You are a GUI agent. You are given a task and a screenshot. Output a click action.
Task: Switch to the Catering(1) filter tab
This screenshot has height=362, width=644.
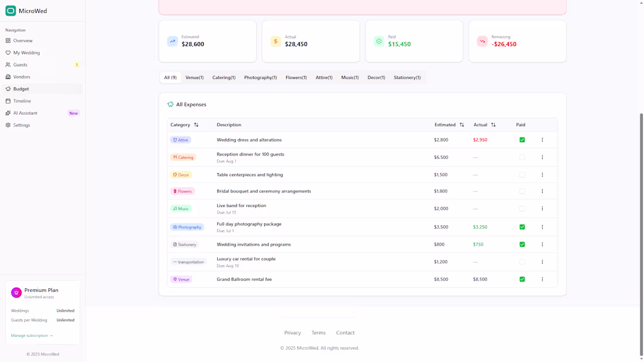click(x=224, y=78)
